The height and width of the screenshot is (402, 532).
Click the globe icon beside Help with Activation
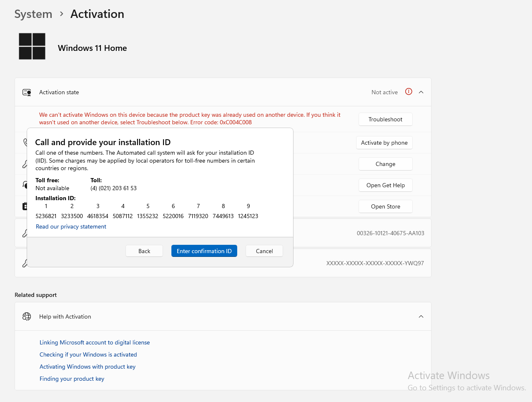[27, 317]
